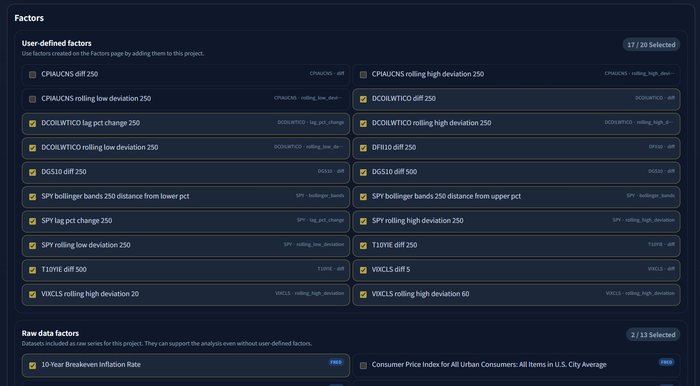The height and width of the screenshot is (386, 700).
Task: Uncheck VIXCLS rolling high deviation 20 checkbox
Action: (33, 295)
